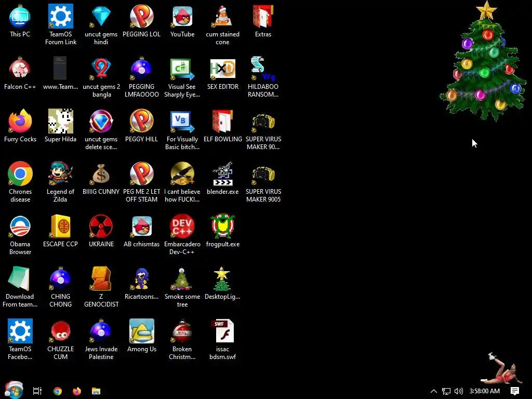Open Task View on the taskbar
This screenshot has width=532, height=399.
[x=37, y=391]
